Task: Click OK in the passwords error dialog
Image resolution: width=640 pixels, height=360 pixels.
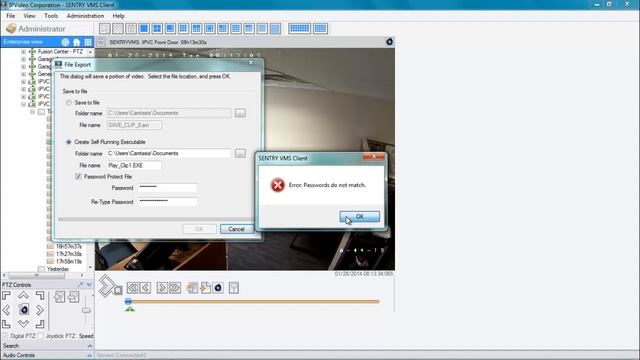Action: 359,216
